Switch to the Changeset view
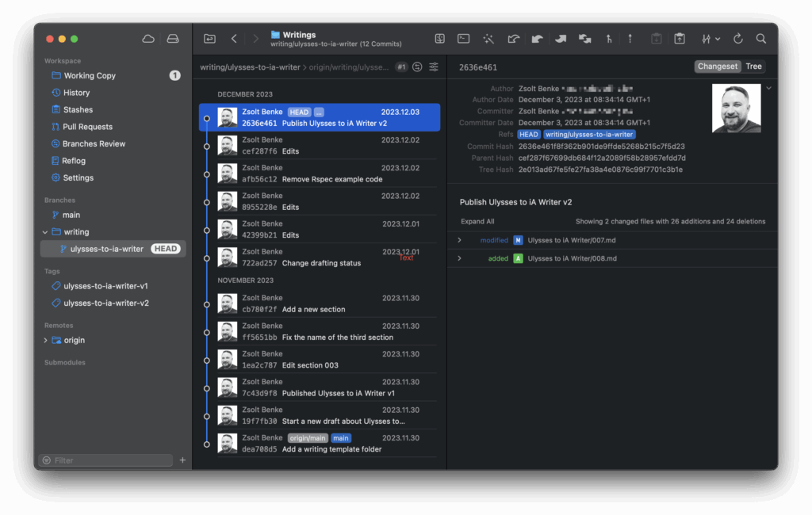 pyautogui.click(x=717, y=67)
